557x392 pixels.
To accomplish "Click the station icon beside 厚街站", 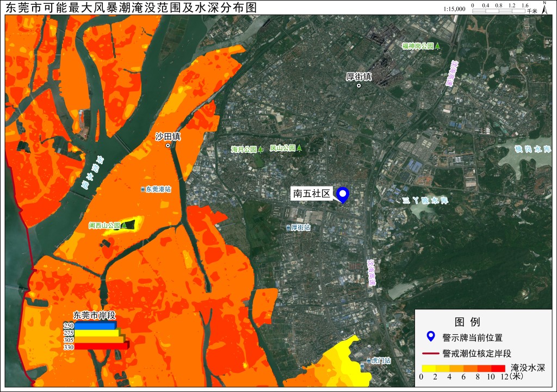I will (x=288, y=227).
